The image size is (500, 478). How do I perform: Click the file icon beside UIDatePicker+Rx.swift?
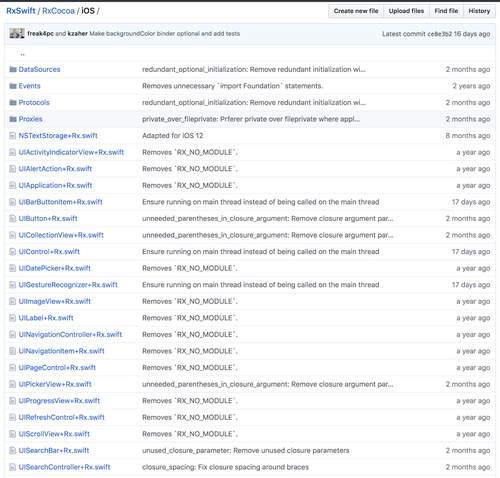[x=12, y=268]
